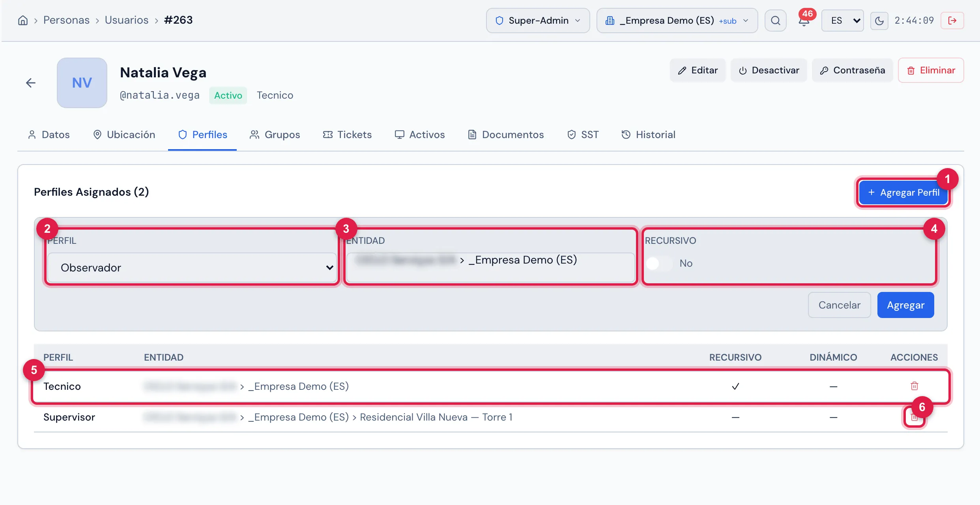
Task: Open the _Empresa Demo (ES) entity selector
Action: pos(677,21)
